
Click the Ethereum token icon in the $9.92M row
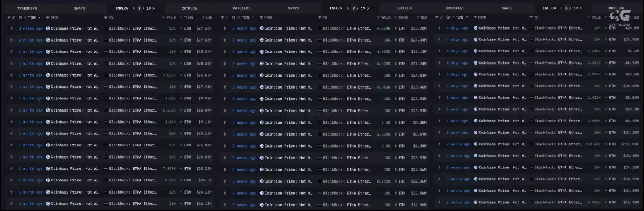[x=181, y=99]
